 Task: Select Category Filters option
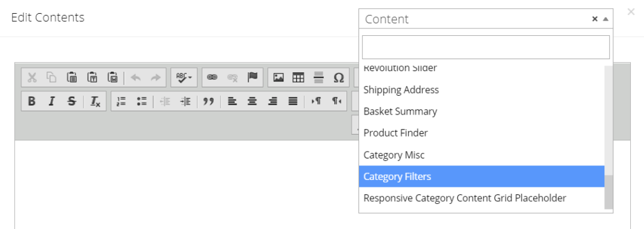click(x=482, y=176)
